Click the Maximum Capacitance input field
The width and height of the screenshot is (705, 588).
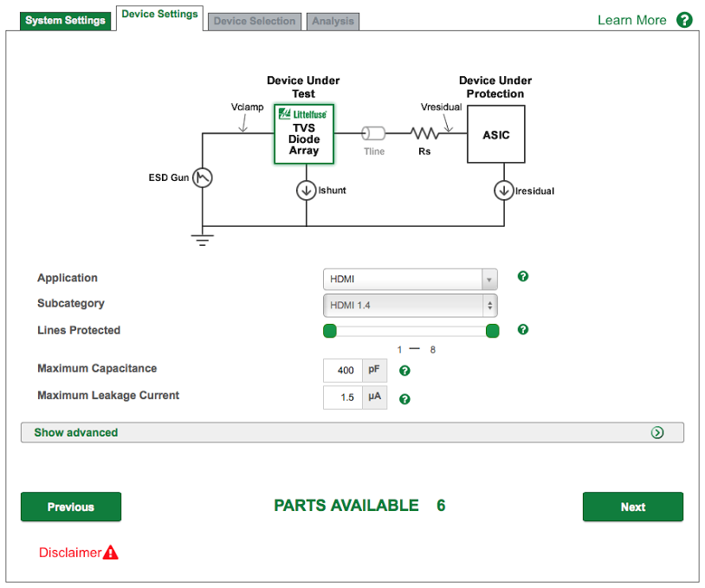[x=343, y=371]
